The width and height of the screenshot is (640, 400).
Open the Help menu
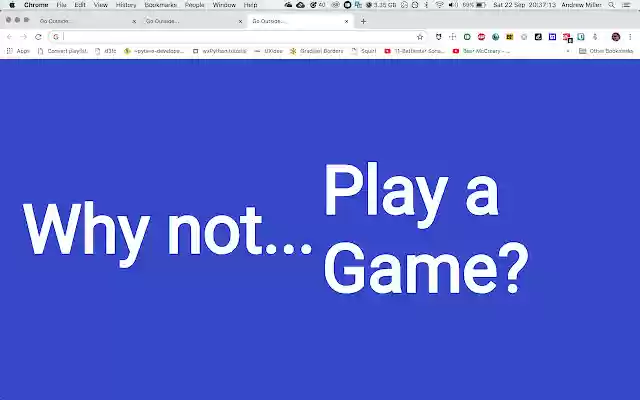[250, 5]
